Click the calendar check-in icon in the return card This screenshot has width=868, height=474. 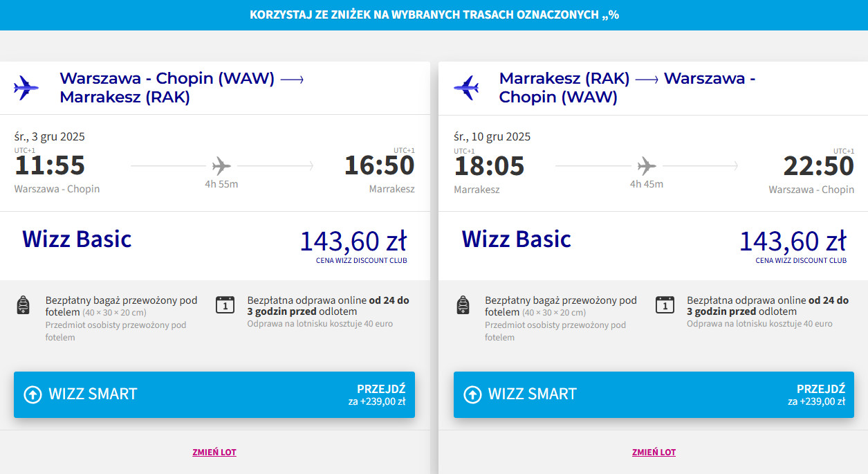665,304
